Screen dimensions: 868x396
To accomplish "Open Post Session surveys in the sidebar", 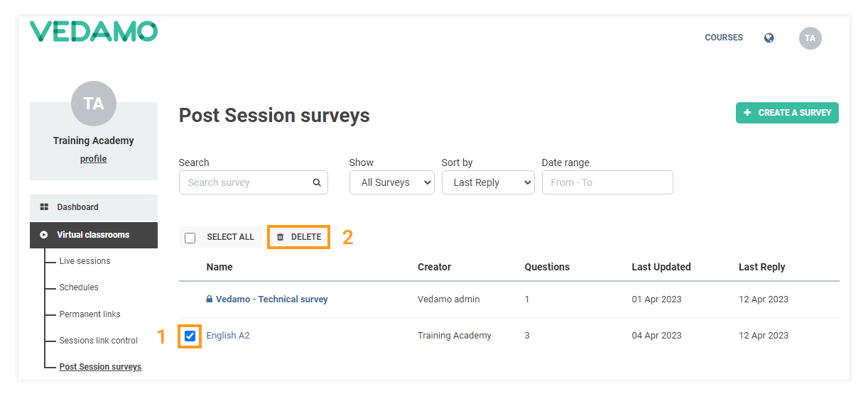I will coord(100,367).
